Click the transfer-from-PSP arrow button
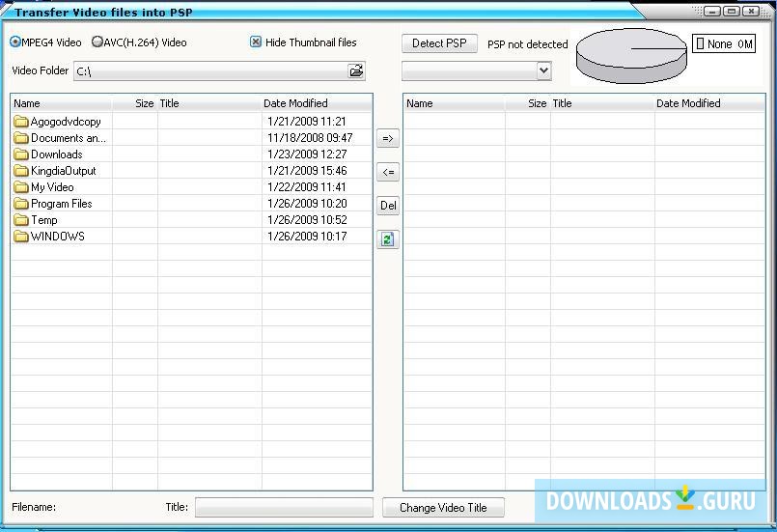This screenshot has width=777, height=532. point(388,172)
